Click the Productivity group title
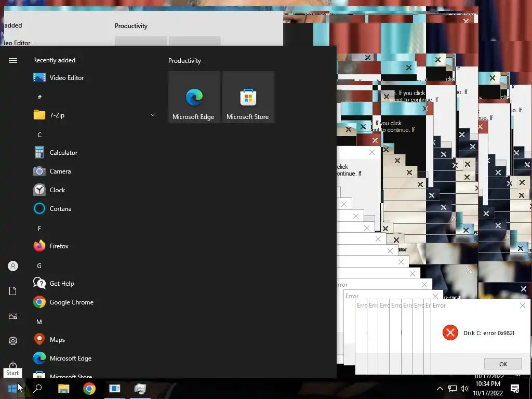Screen dimensions: 532x399 (x=184, y=61)
